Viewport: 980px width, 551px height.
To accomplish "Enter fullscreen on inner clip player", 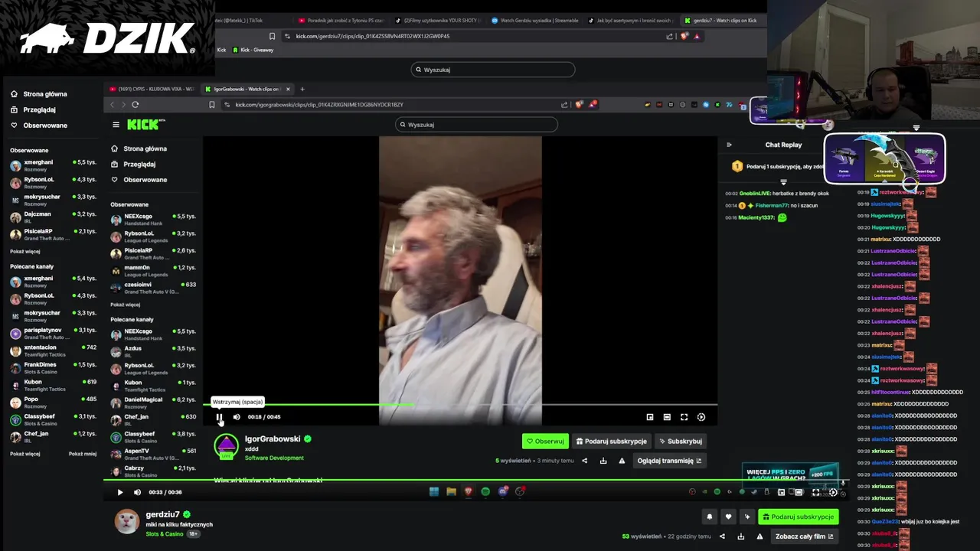I will tap(684, 417).
